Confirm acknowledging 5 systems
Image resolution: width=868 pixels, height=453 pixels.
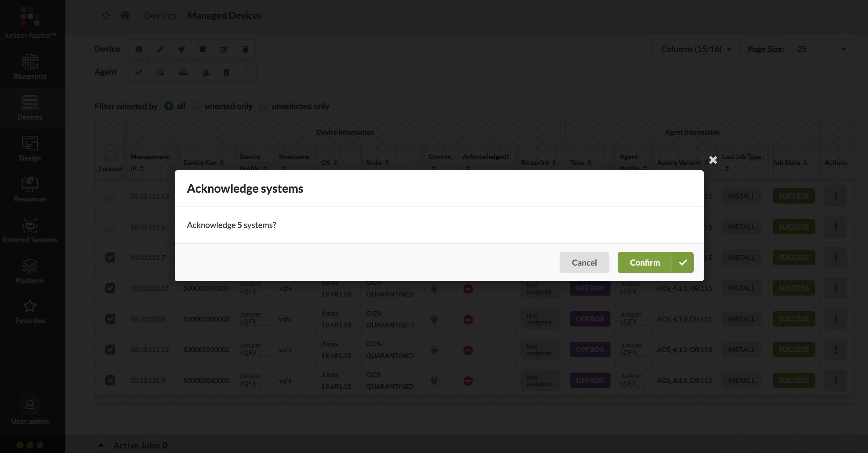click(655, 262)
